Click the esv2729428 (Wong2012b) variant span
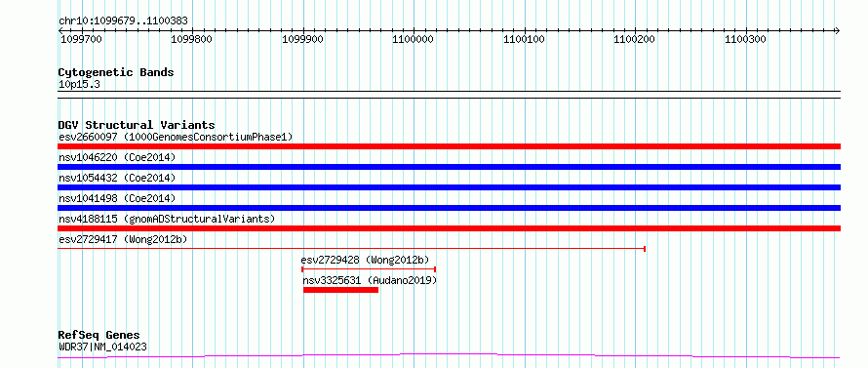 click(369, 269)
